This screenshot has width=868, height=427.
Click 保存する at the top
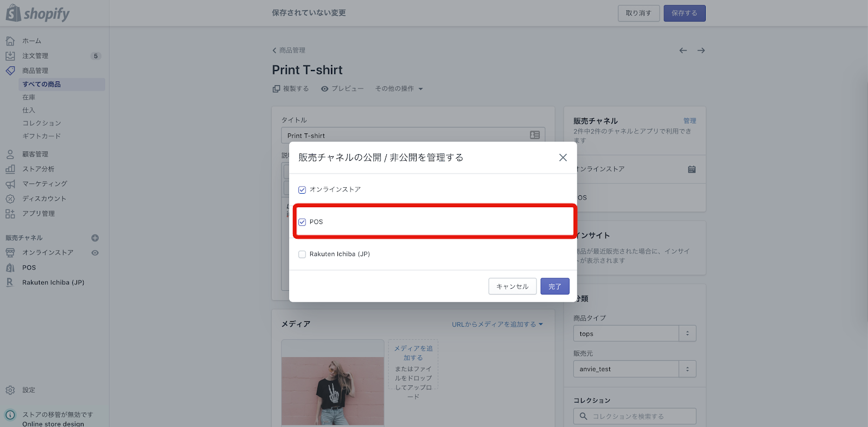tap(685, 13)
